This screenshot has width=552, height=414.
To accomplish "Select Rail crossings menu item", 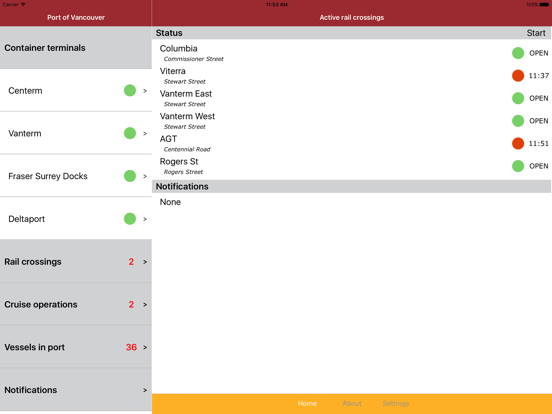I will click(x=76, y=262).
